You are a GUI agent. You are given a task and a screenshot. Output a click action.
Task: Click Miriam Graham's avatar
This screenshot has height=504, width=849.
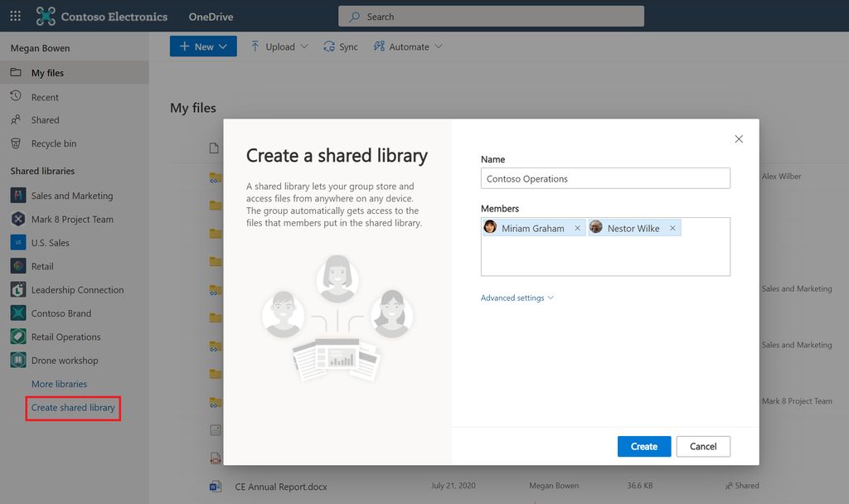(x=490, y=227)
